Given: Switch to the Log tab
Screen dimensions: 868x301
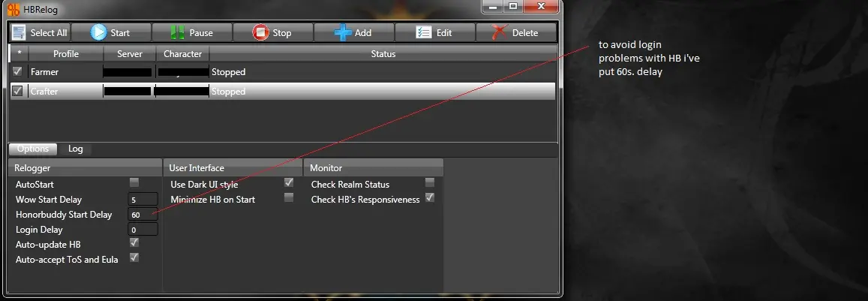Looking at the screenshot, I should click(75, 149).
